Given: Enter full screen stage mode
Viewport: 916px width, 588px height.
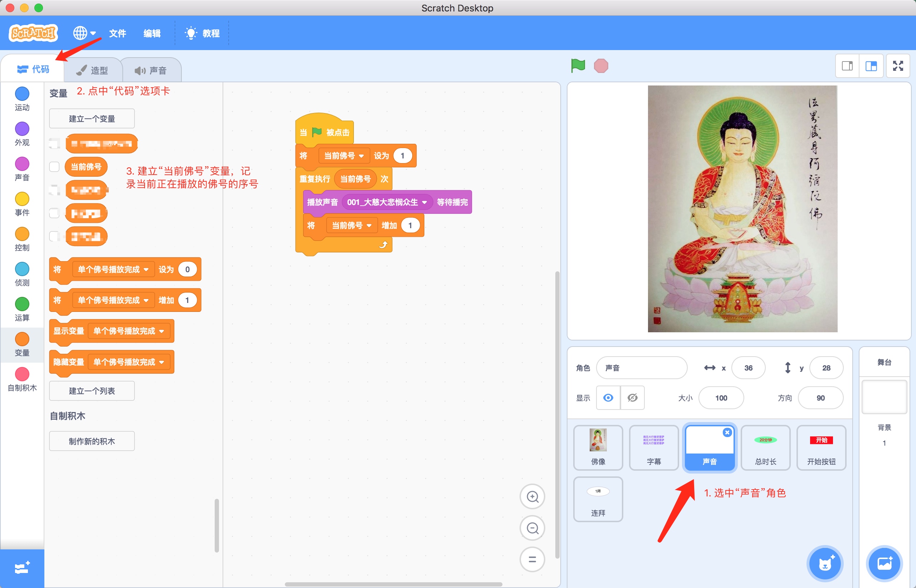Looking at the screenshot, I should [x=898, y=66].
